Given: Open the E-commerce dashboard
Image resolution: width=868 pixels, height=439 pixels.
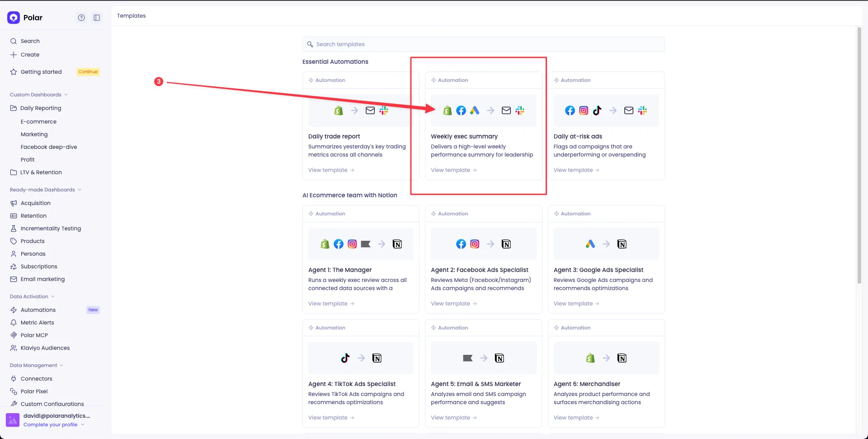Looking at the screenshot, I should coord(38,122).
